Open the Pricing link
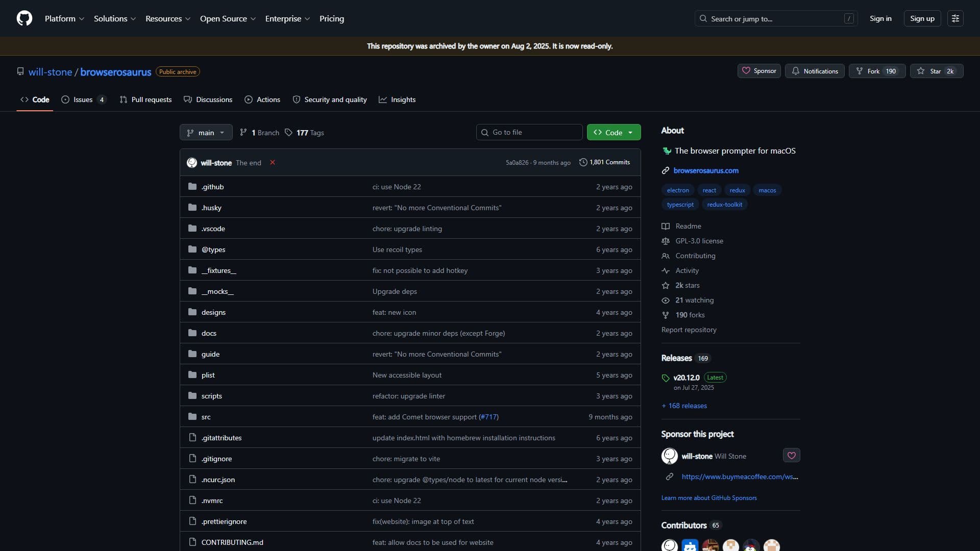 point(332,18)
